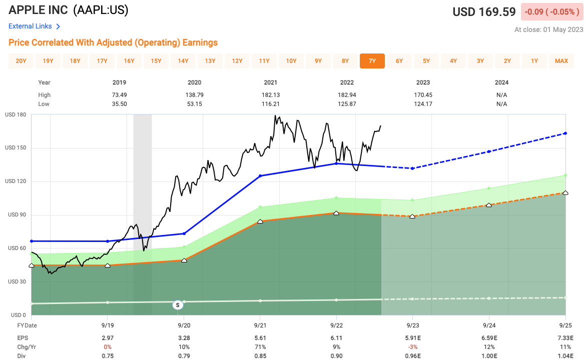Click the 2021 EPS value 5.61

point(260,338)
